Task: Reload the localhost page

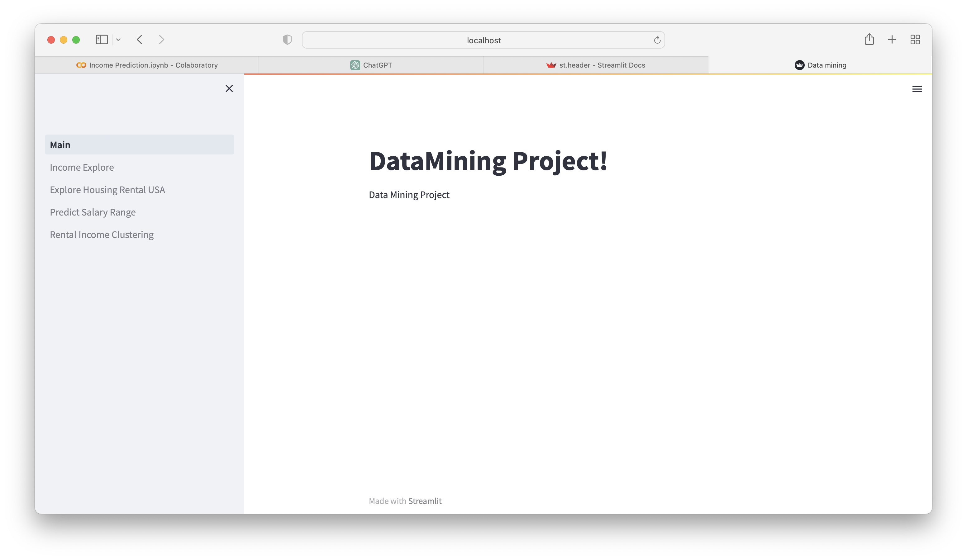Action: (657, 40)
